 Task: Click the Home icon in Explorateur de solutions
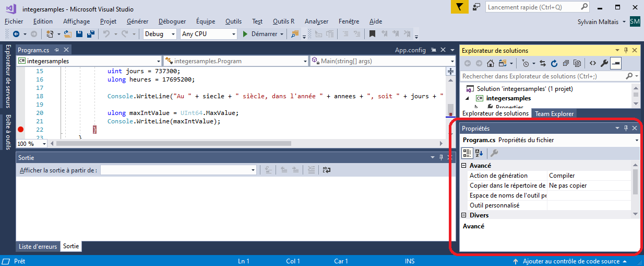point(491,63)
